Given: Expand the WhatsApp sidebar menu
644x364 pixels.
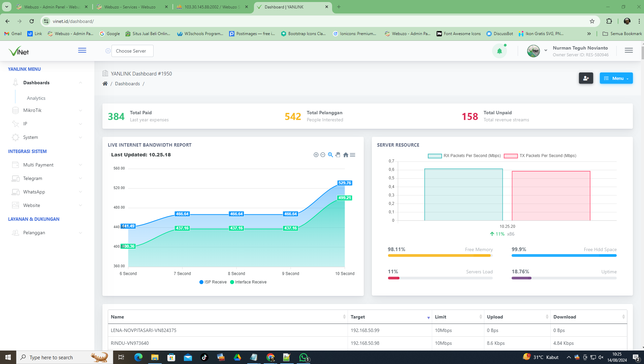Looking at the screenshot, I should click(47, 192).
